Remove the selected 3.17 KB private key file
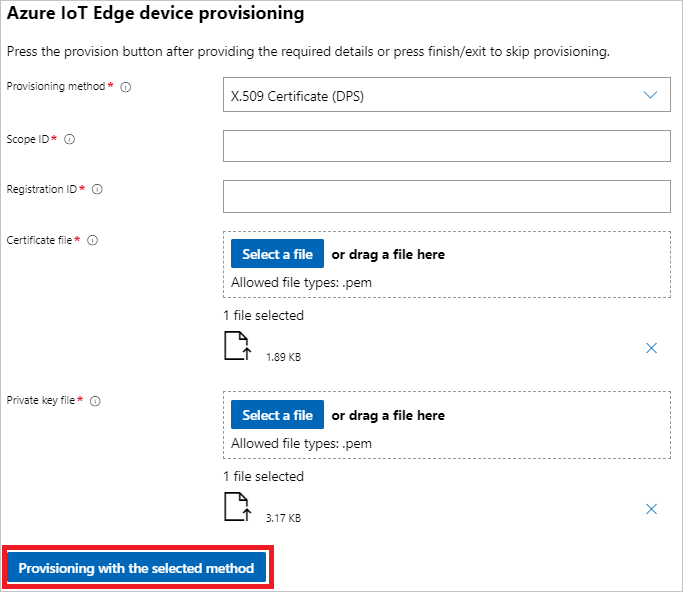This screenshot has height=592, width=683. click(651, 509)
